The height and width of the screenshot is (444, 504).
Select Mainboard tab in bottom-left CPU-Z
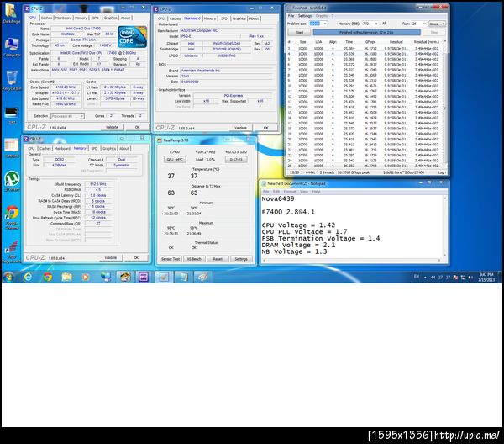coord(62,149)
